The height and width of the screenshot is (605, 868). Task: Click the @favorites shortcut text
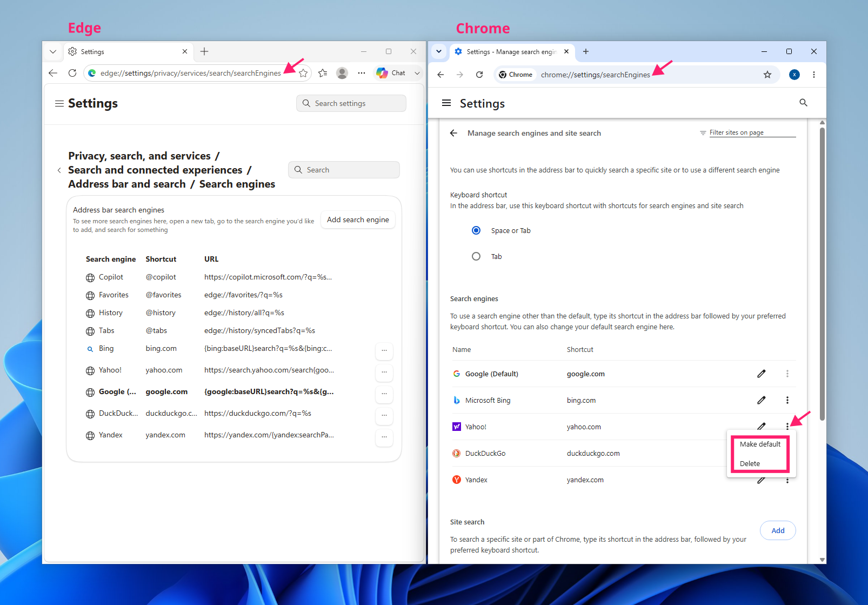point(164,295)
